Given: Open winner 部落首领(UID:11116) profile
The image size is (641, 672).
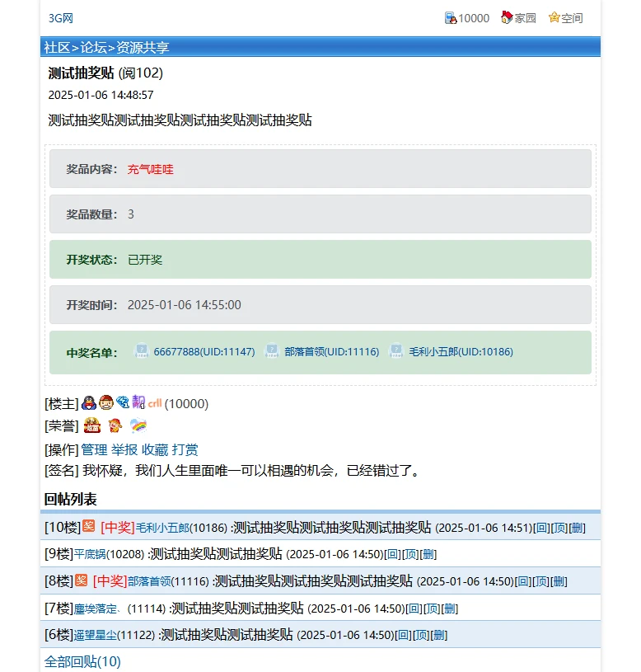Looking at the screenshot, I should click(x=331, y=352).
